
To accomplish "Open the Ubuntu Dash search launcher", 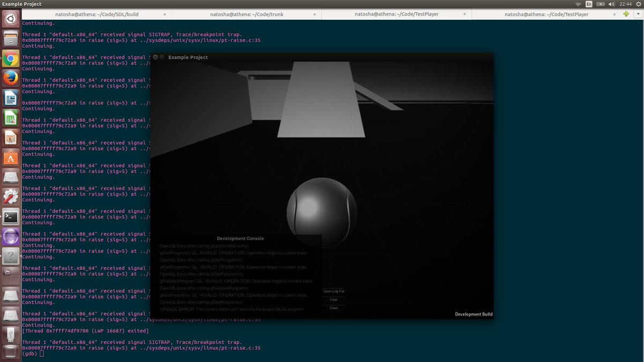I will 11,19.
